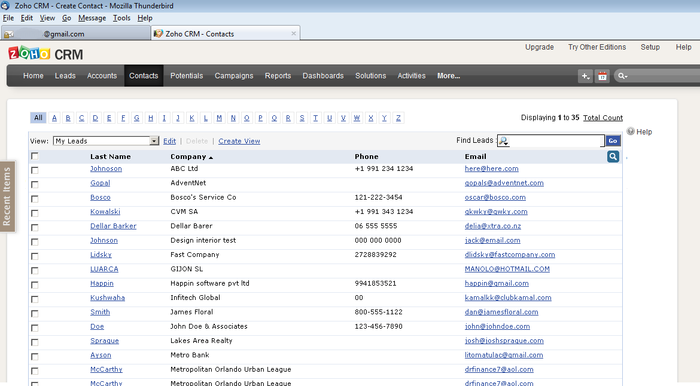Click the blue column search icon
Screen dimensions: 700x386
613,157
